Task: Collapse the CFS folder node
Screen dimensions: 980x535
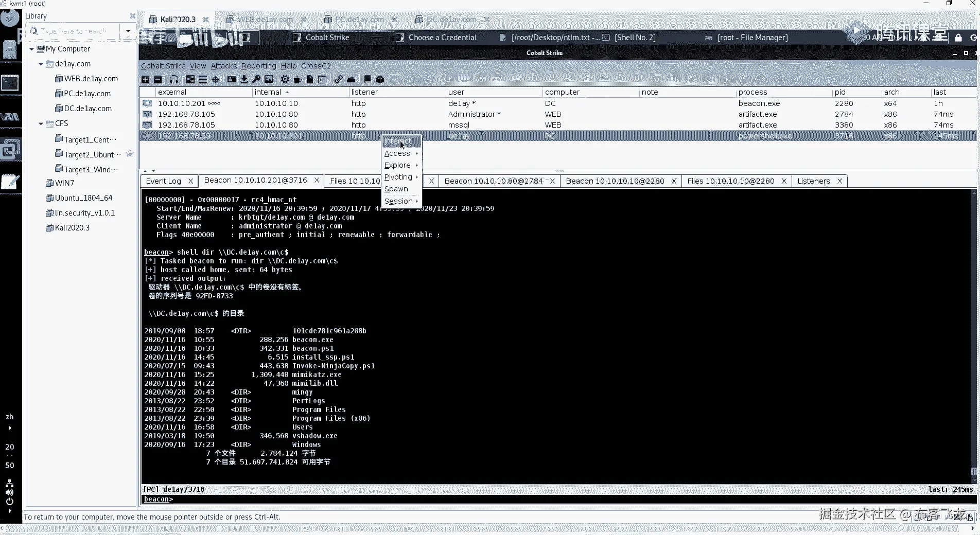Action: [x=41, y=124]
